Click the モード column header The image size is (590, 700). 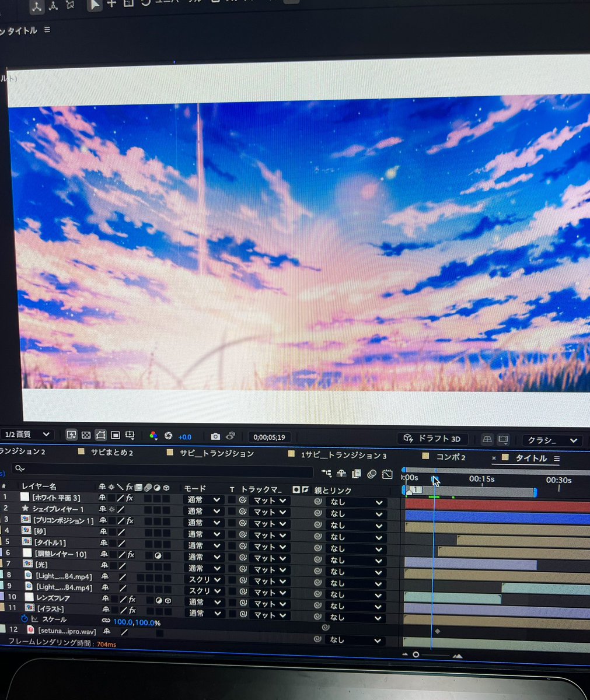195,489
